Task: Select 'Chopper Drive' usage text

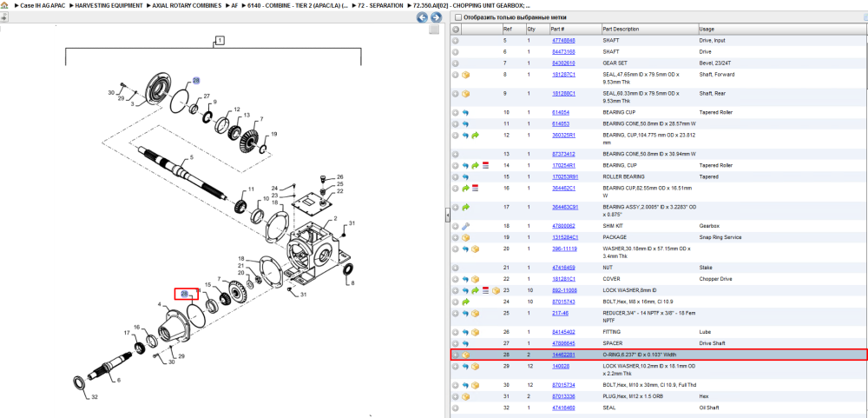Action: (715, 279)
